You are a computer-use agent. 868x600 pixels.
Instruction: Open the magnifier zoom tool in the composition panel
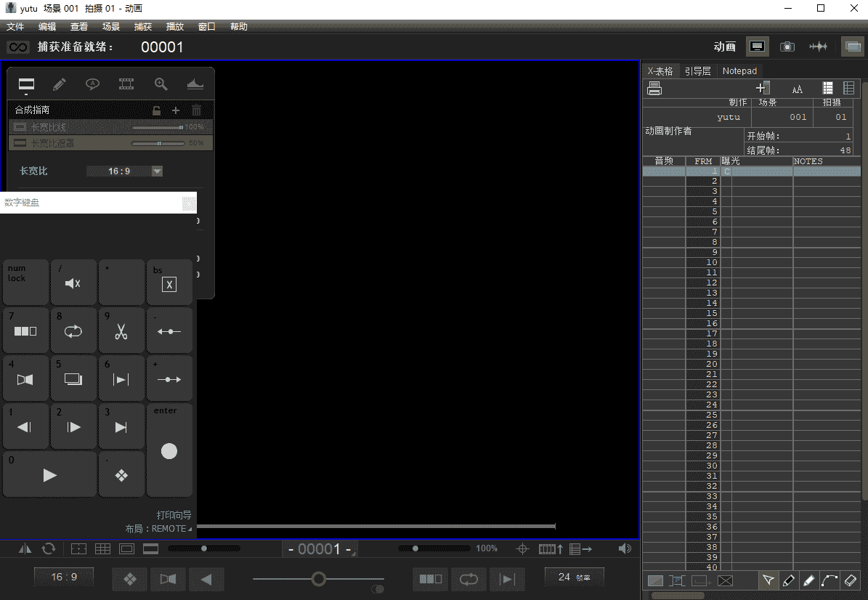(x=161, y=84)
